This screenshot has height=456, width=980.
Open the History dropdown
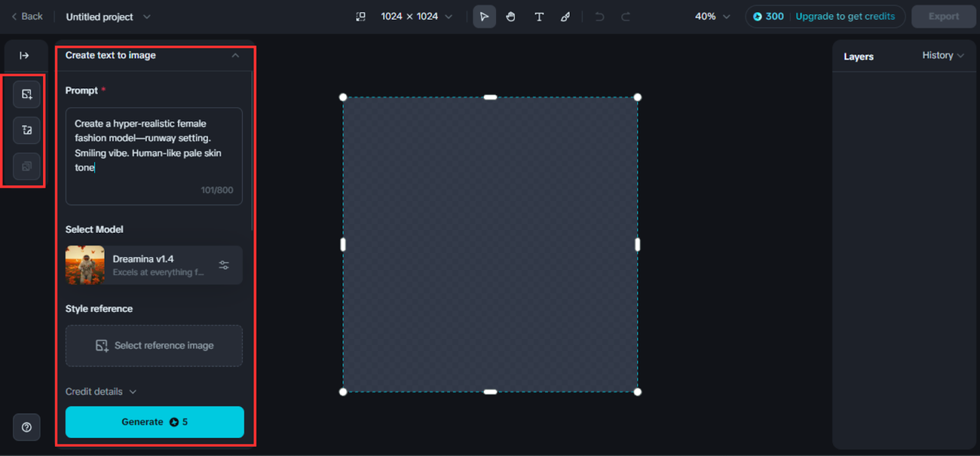(942, 55)
